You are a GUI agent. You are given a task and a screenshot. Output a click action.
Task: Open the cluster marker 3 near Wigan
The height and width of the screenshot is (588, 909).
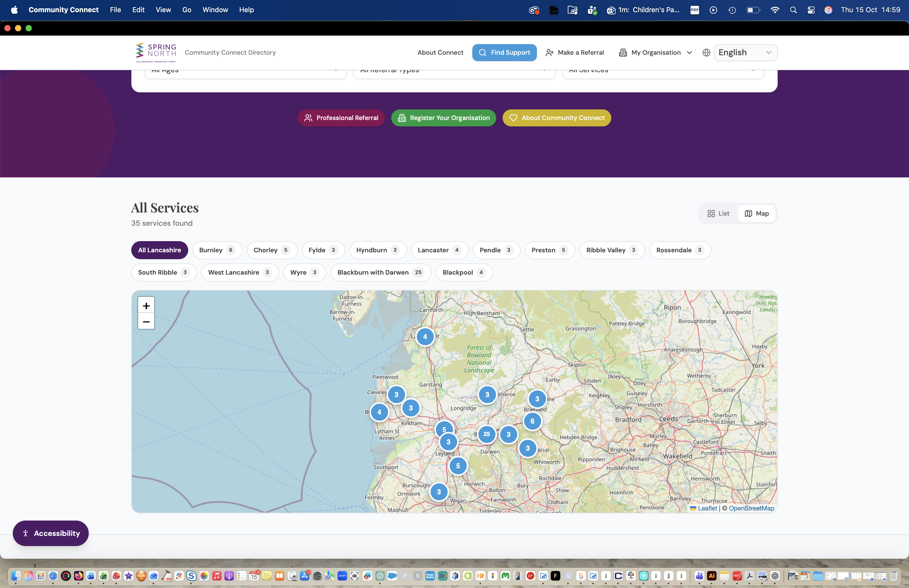[439, 492]
